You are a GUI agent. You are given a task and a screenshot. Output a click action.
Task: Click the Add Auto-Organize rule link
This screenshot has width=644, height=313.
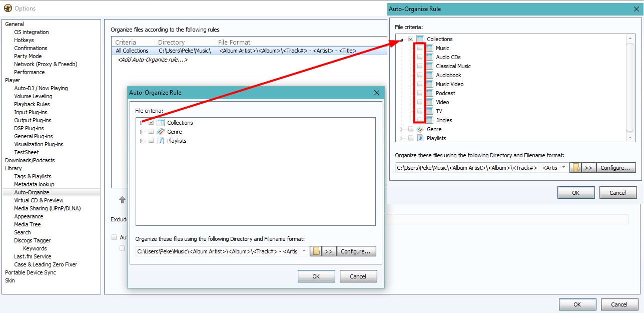[x=153, y=60]
